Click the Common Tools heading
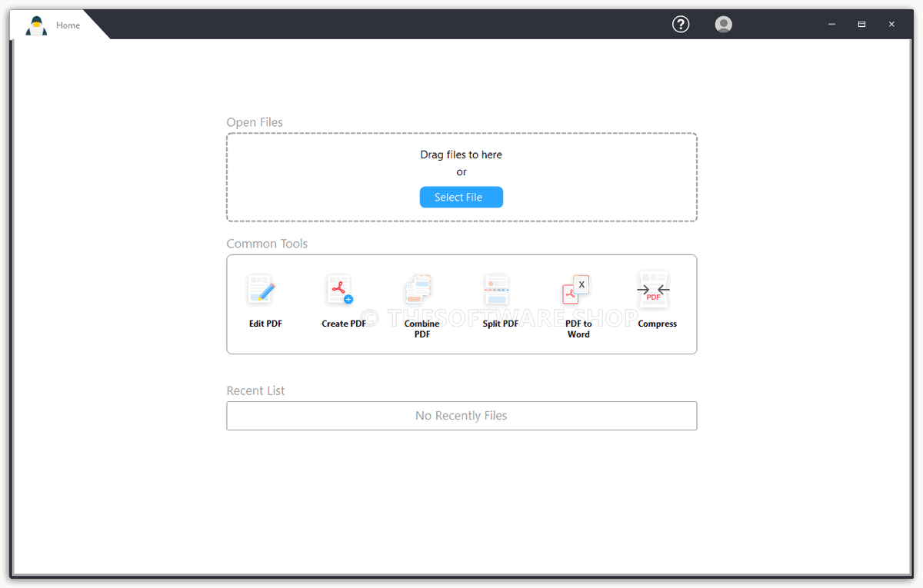This screenshot has width=923, height=588. tap(267, 244)
